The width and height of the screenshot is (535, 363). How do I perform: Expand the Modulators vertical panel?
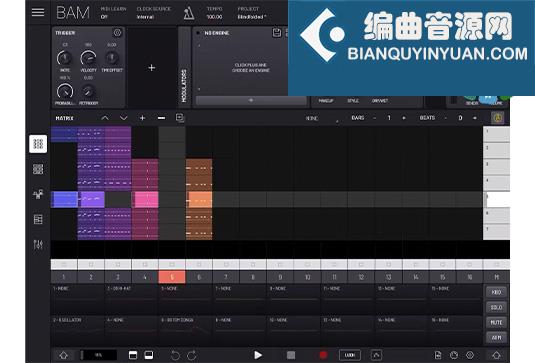tap(184, 67)
